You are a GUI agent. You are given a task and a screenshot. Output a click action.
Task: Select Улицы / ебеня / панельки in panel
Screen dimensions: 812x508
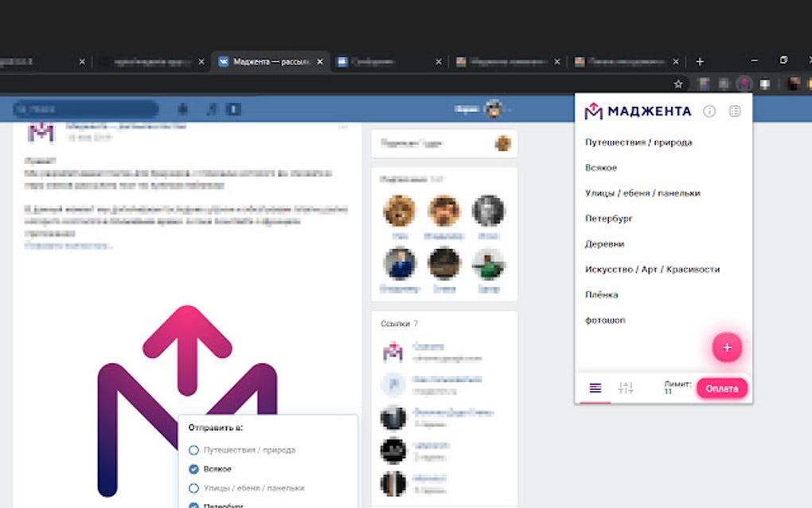(x=642, y=193)
